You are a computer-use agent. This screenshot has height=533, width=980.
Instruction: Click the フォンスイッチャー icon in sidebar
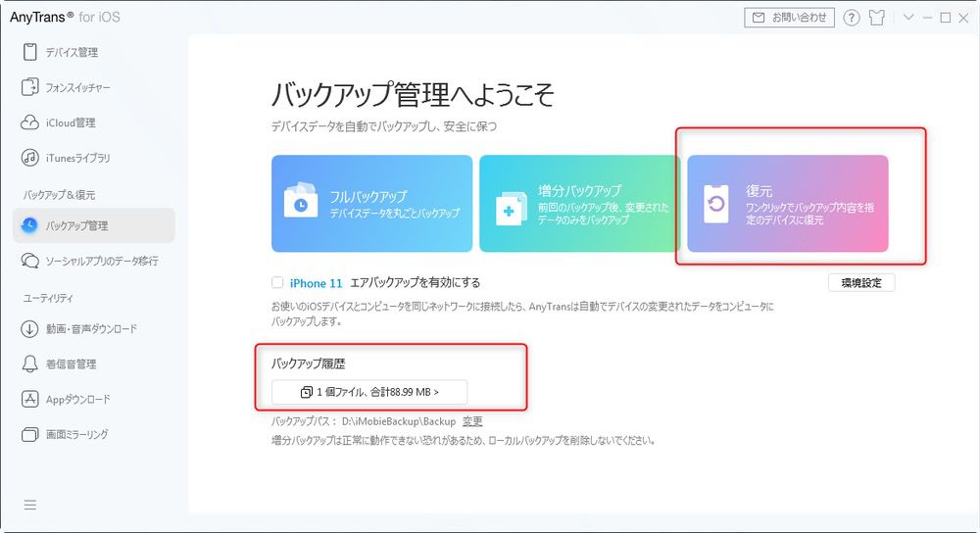click(29, 87)
